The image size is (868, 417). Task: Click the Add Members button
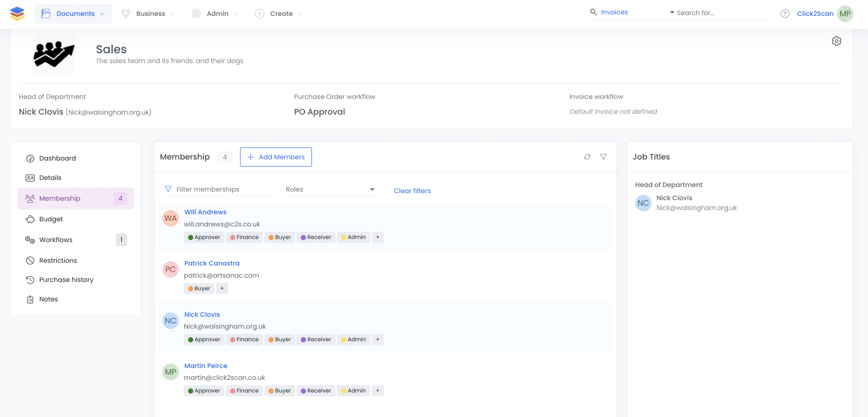coord(276,157)
